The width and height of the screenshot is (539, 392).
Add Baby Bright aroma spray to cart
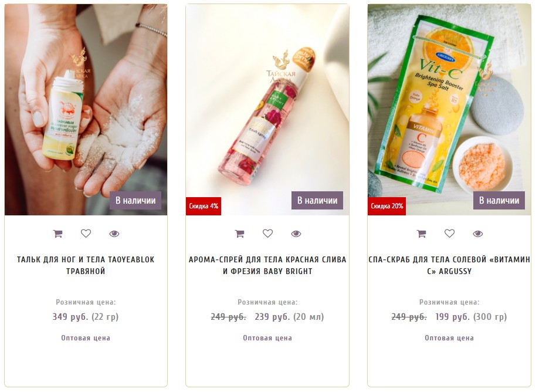[240, 234]
